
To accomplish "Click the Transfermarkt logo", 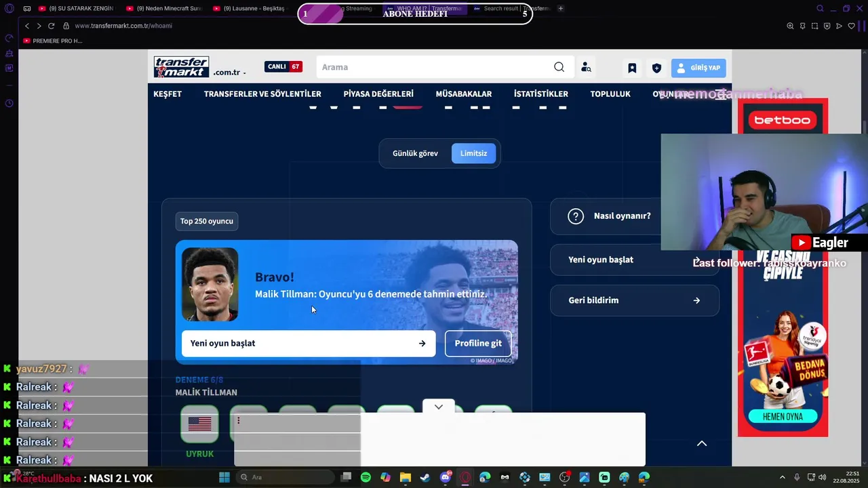I will click(181, 67).
